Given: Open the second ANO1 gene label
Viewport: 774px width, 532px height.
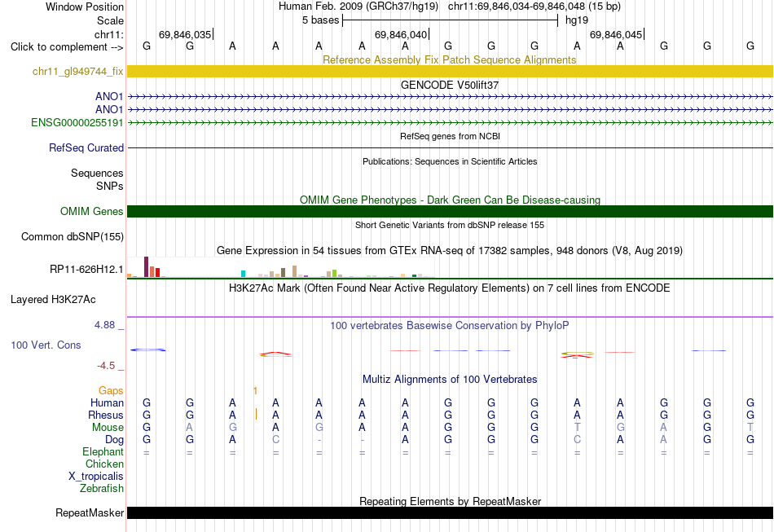Looking at the screenshot, I should coord(109,109).
